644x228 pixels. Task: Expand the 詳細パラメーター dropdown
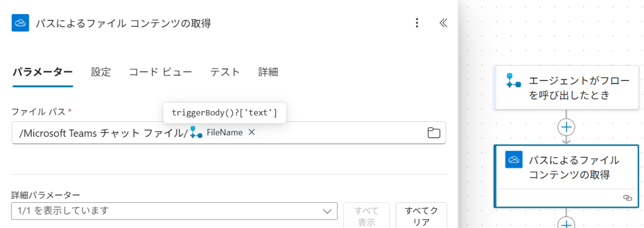click(174, 211)
